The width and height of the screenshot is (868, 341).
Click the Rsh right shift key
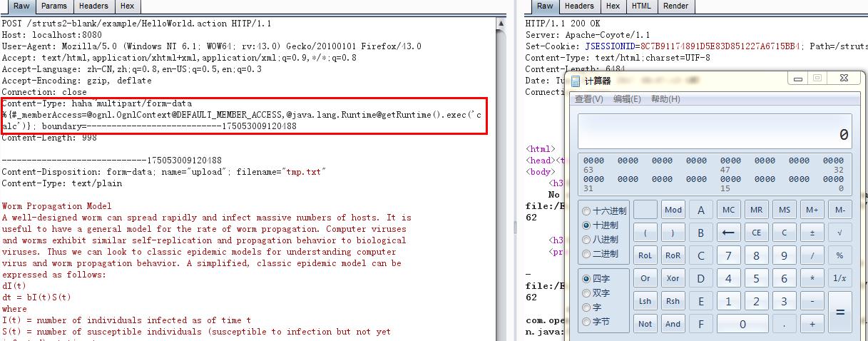tap(673, 301)
